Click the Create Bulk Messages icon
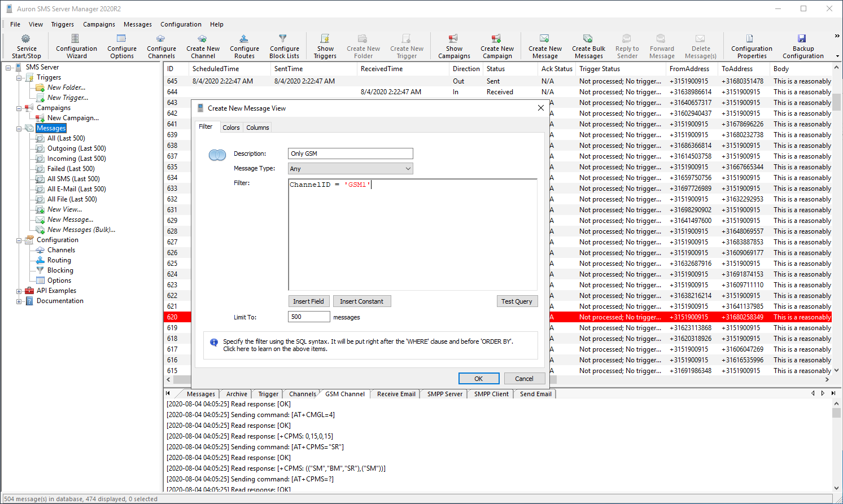 (588, 39)
